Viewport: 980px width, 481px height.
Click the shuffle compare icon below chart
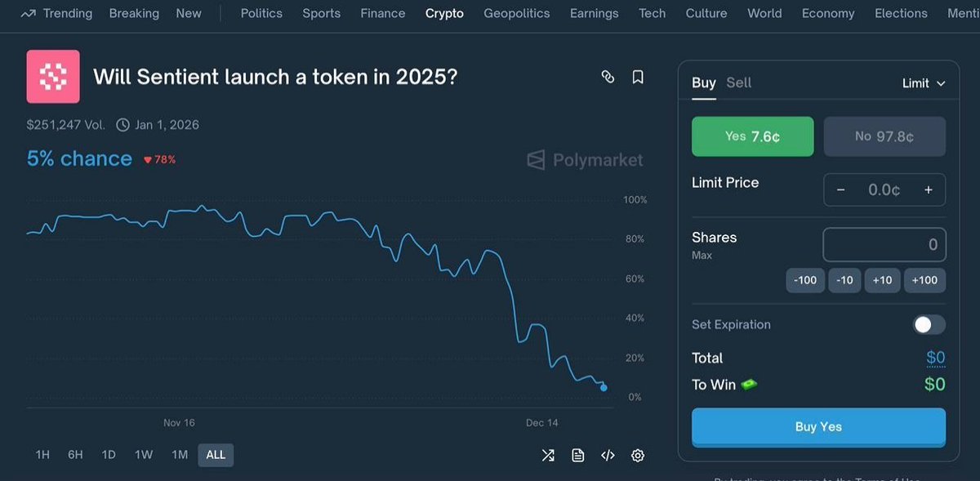548,456
